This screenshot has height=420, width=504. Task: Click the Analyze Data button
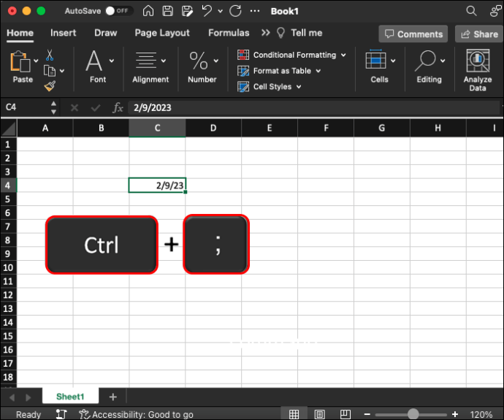click(x=478, y=70)
